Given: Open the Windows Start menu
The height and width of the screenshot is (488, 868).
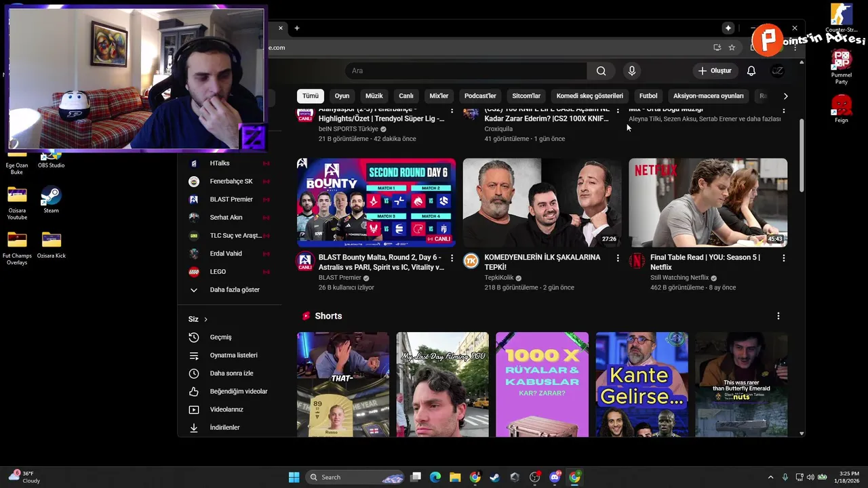Looking at the screenshot, I should point(294,477).
